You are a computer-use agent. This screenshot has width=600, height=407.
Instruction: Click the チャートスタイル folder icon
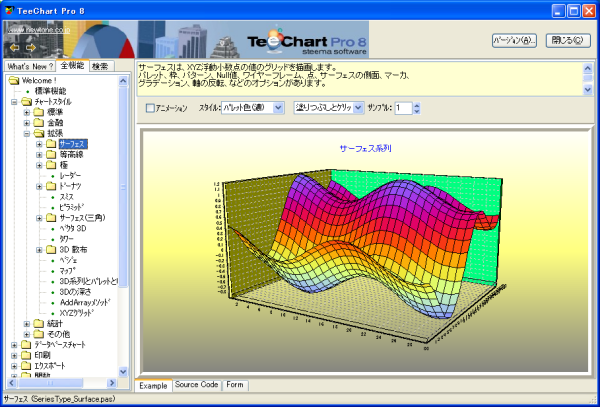click(26, 102)
